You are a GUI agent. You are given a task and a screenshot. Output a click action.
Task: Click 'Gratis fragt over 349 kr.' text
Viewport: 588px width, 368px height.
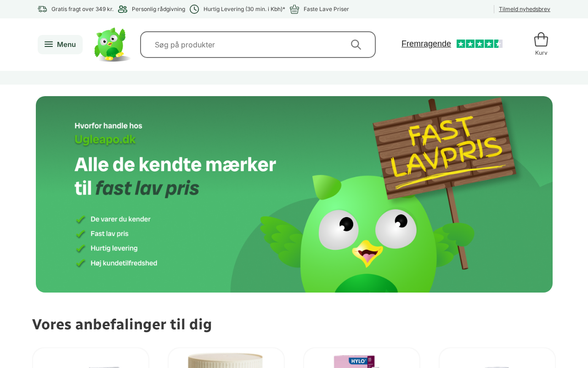pos(82,9)
